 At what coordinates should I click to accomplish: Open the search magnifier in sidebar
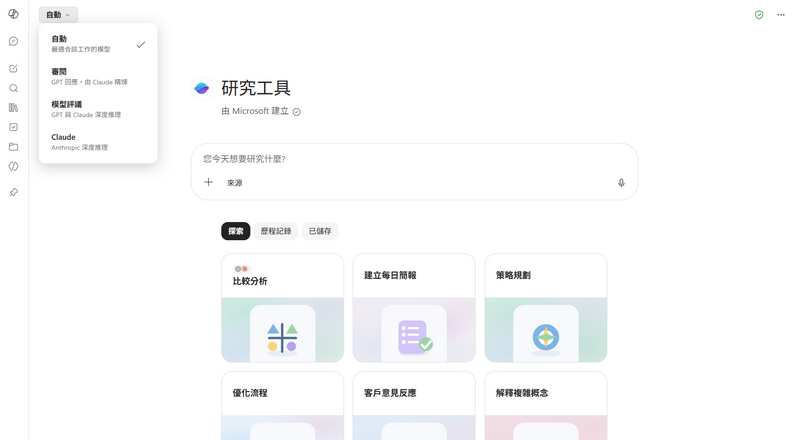click(14, 88)
